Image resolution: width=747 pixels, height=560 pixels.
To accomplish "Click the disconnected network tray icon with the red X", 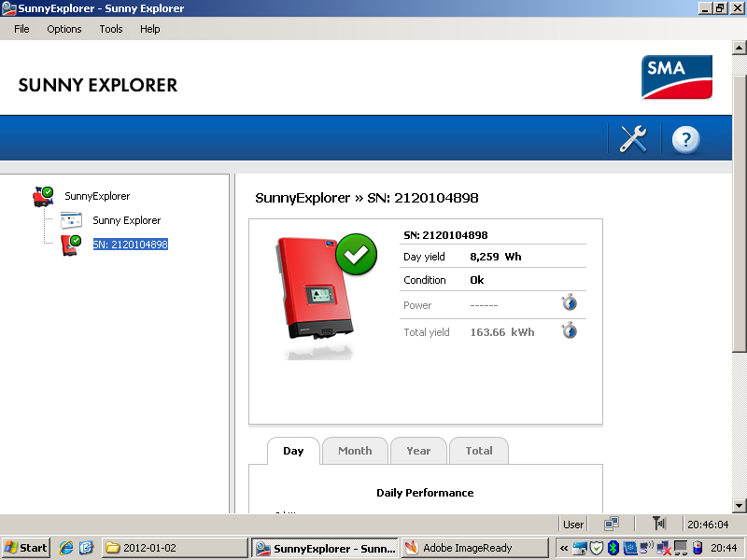I will point(664,549).
